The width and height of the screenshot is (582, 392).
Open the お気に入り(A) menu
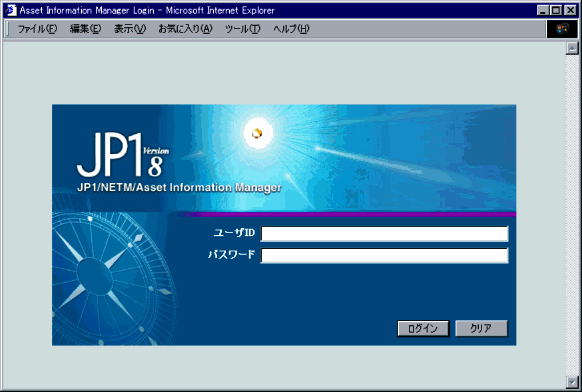(x=185, y=29)
